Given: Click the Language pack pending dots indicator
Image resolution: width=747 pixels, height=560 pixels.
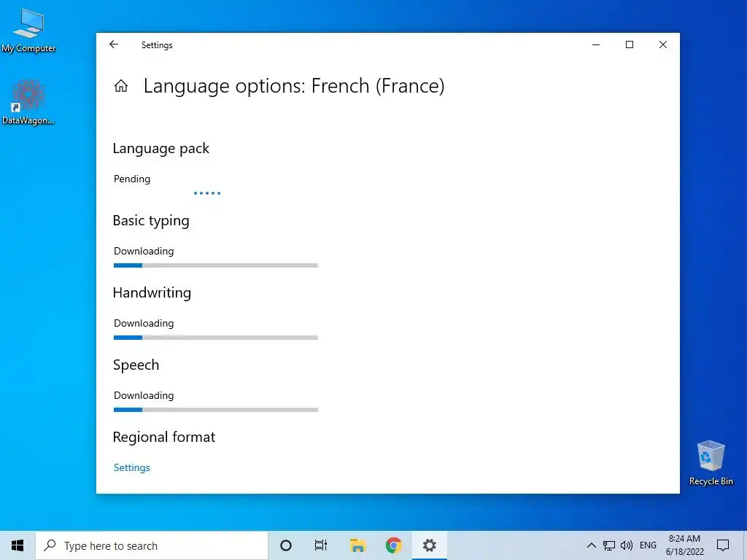Looking at the screenshot, I should coord(207,192).
